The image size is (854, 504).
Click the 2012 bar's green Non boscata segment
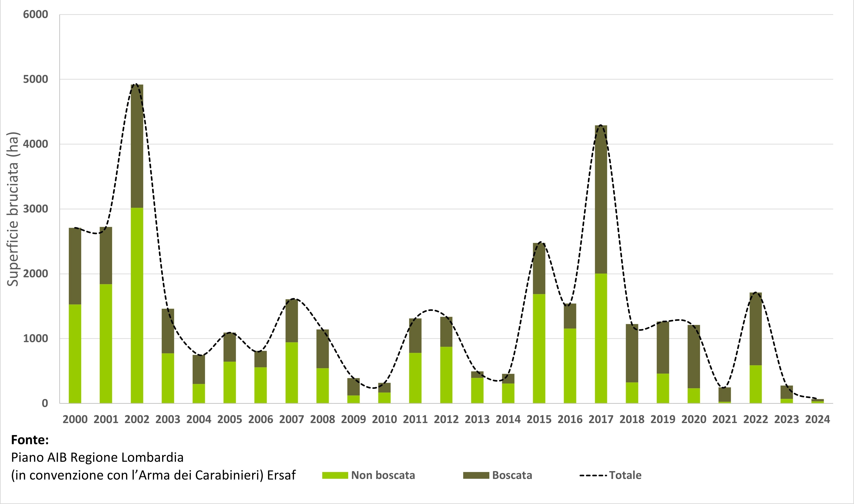[x=447, y=375]
